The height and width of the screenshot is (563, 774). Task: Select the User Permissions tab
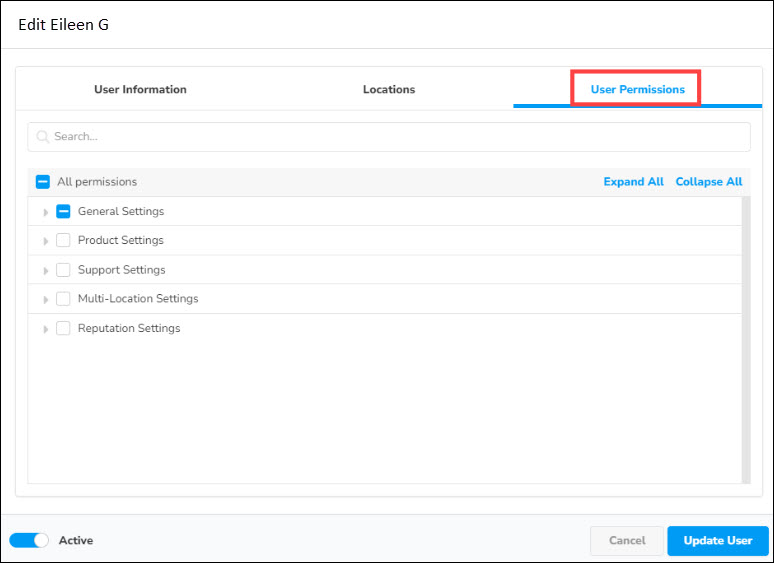click(637, 89)
